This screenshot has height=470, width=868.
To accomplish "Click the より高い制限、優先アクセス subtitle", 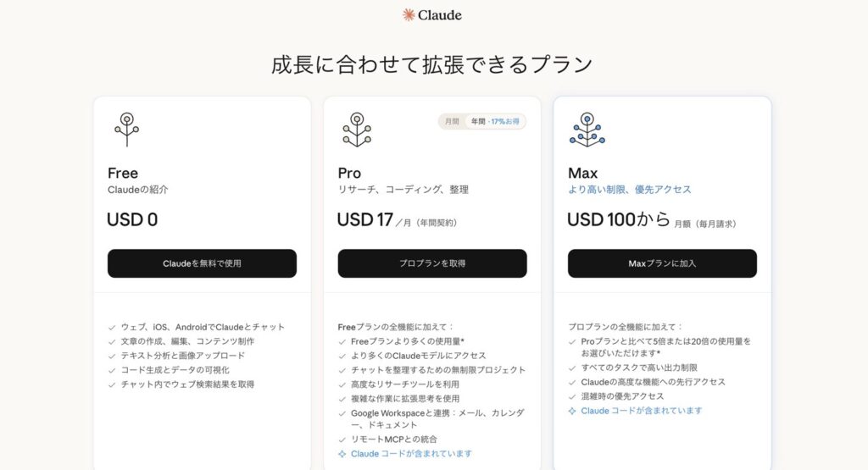I will [629, 190].
